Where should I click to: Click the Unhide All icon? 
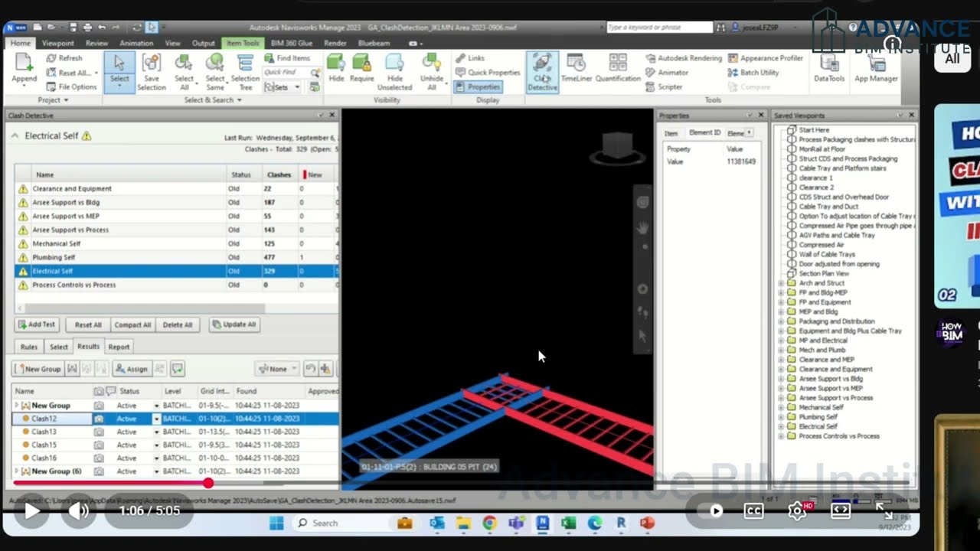pos(432,64)
